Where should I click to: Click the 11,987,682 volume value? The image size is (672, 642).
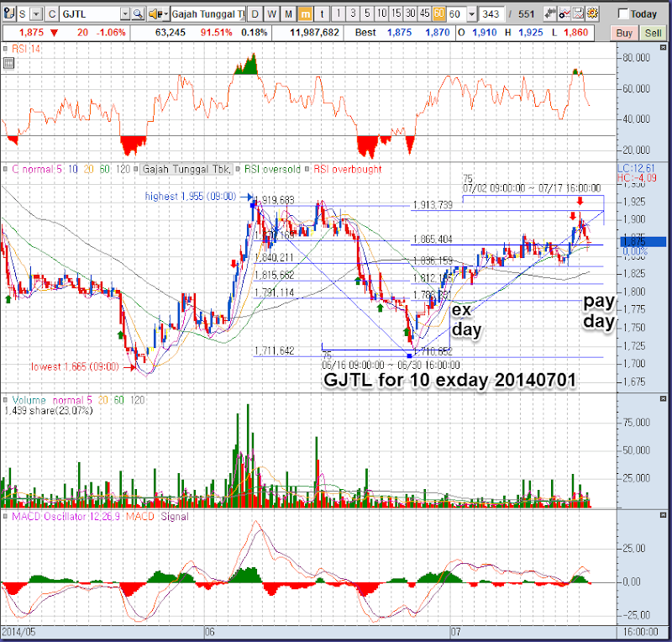pyautogui.click(x=314, y=33)
